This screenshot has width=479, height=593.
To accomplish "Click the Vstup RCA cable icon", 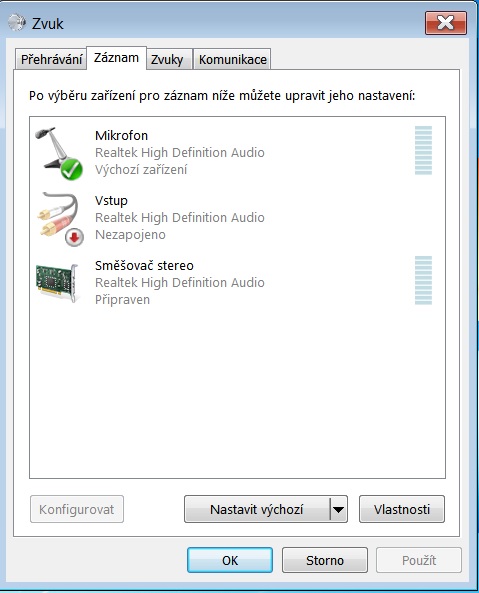I will coord(60,219).
